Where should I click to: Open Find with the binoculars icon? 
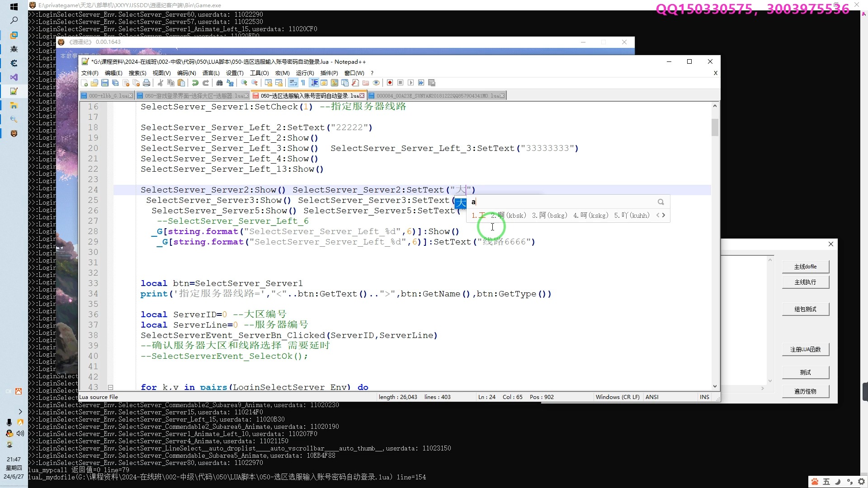[x=219, y=83]
